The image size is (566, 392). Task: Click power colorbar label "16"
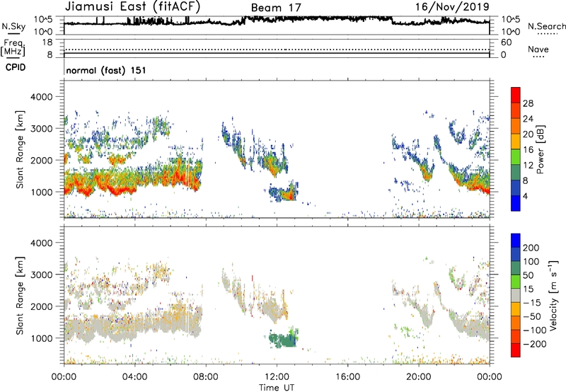[528, 150]
